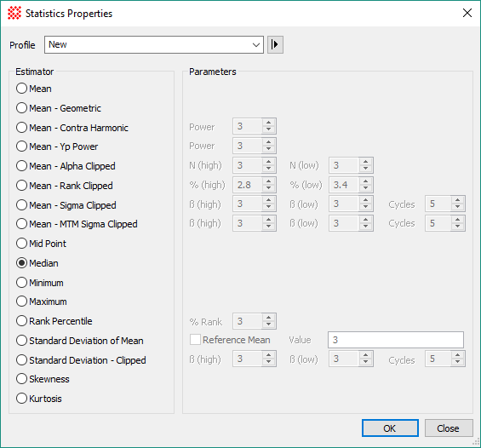Increase Sigma Clipped Cycles spinner
Screen dimensions: 481x448
point(457,200)
